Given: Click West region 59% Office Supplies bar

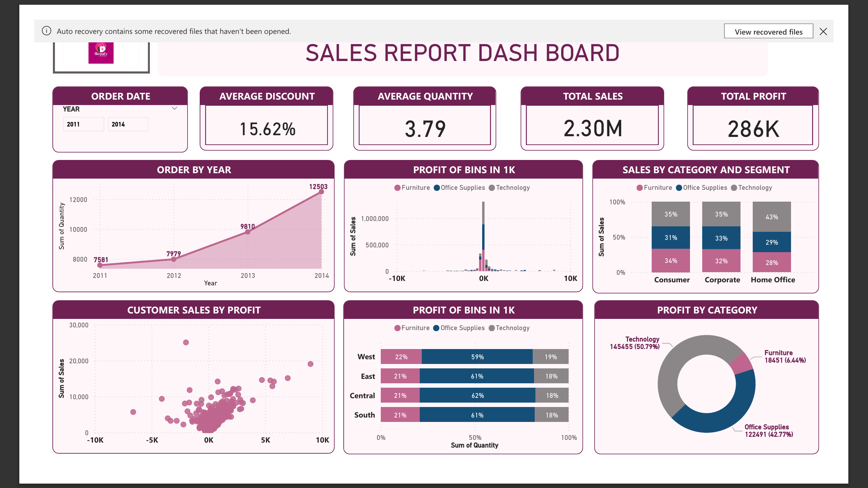Looking at the screenshot, I should (477, 357).
